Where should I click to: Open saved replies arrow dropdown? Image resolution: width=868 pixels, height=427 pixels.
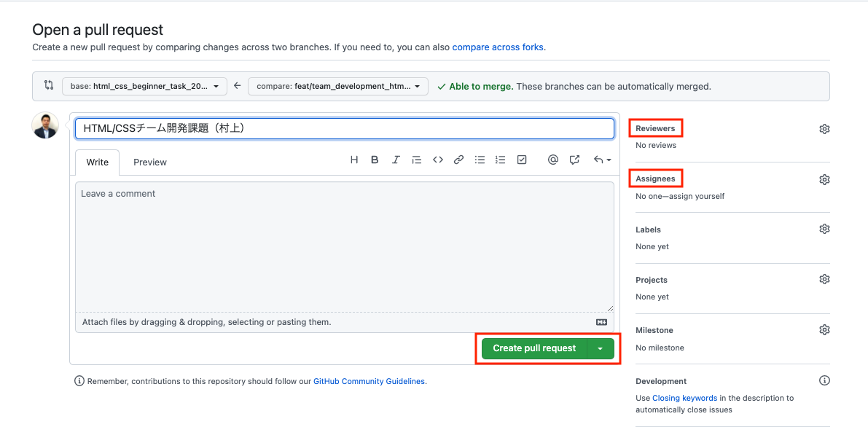point(602,160)
